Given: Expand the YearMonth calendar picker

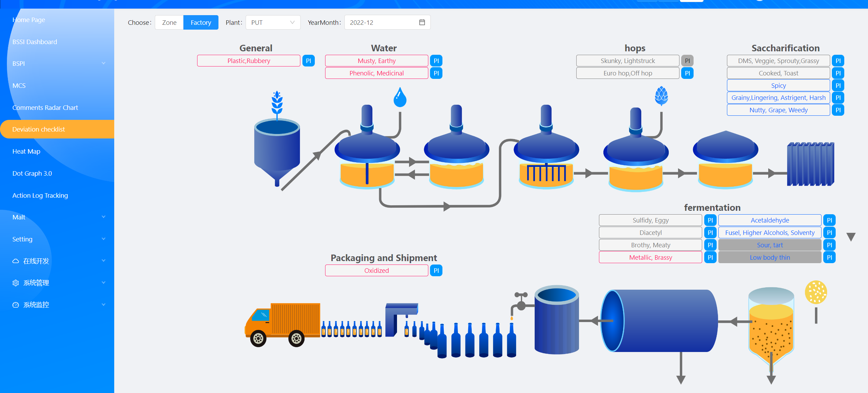Looking at the screenshot, I should coord(422,22).
